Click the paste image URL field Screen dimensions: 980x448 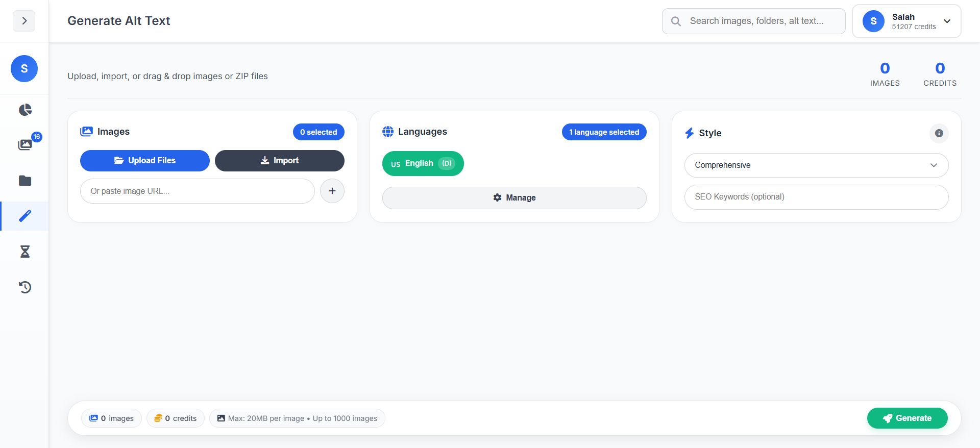[198, 191]
